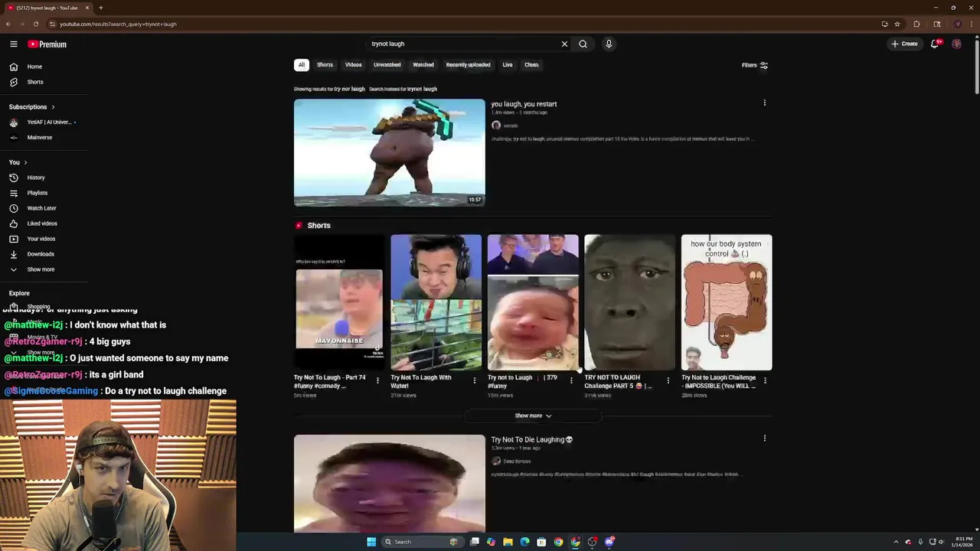Screen dimensions: 980x551
Task: Open the Dead Sensos channel link
Action: pyautogui.click(x=517, y=461)
